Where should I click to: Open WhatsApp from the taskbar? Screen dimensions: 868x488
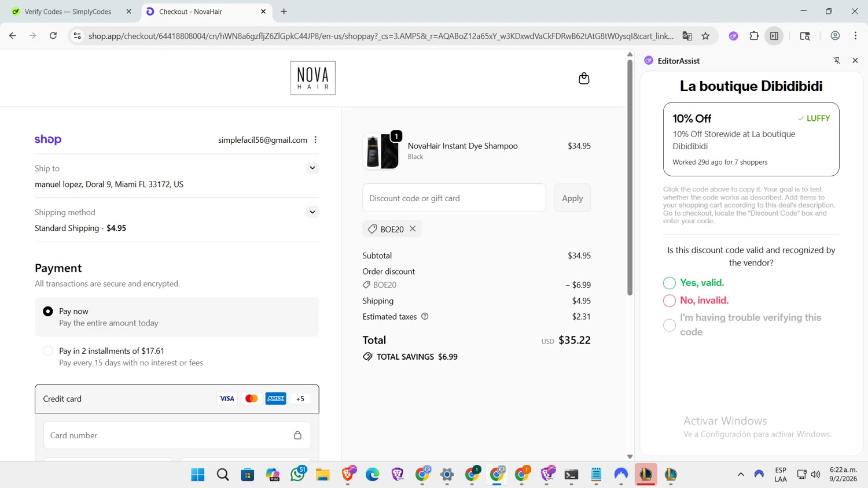point(298,475)
